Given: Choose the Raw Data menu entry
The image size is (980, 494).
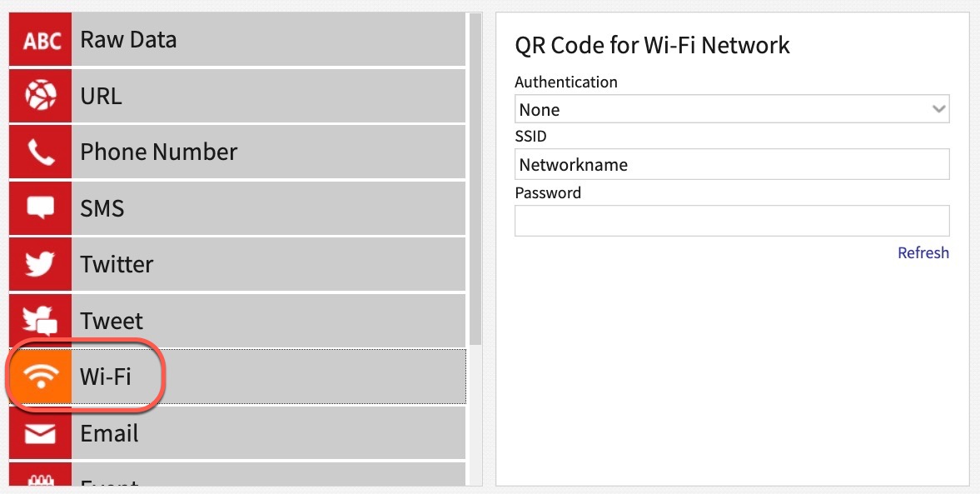Looking at the screenshot, I should (x=128, y=40).
